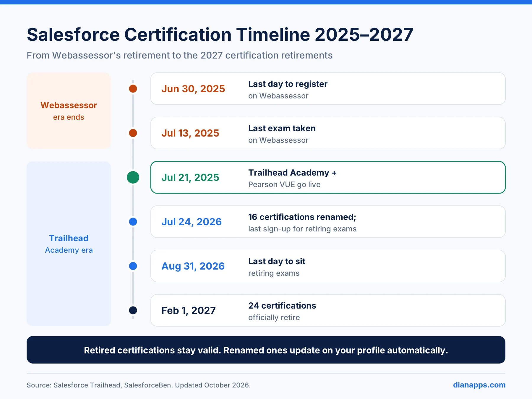Click the Jul 24, 2026 date text
Screen dimensions: 532x399
(191, 222)
